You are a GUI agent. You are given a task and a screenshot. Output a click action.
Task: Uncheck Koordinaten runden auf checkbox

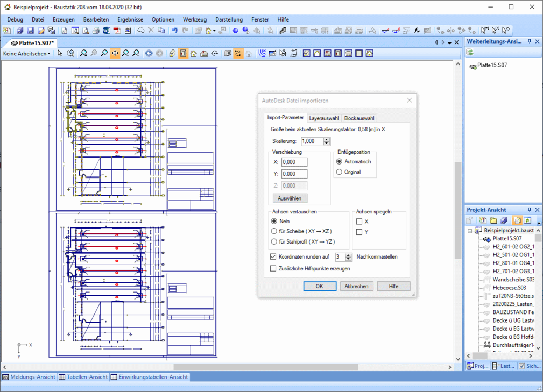point(273,257)
